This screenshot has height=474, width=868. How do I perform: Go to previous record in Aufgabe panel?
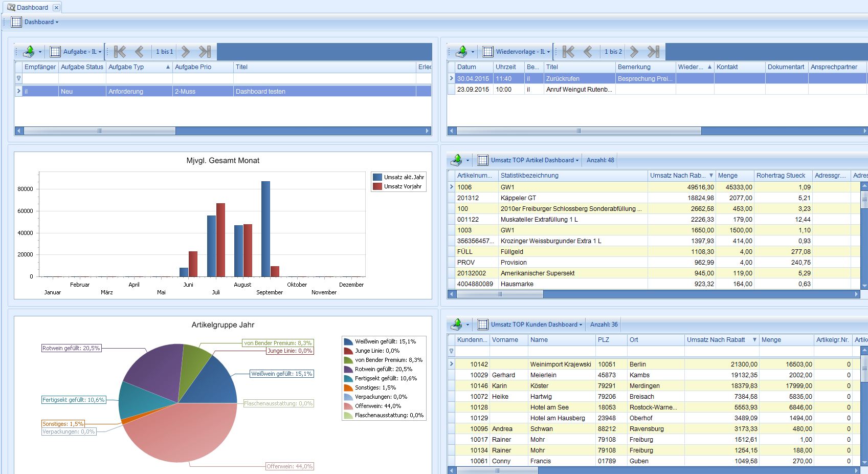[139, 52]
